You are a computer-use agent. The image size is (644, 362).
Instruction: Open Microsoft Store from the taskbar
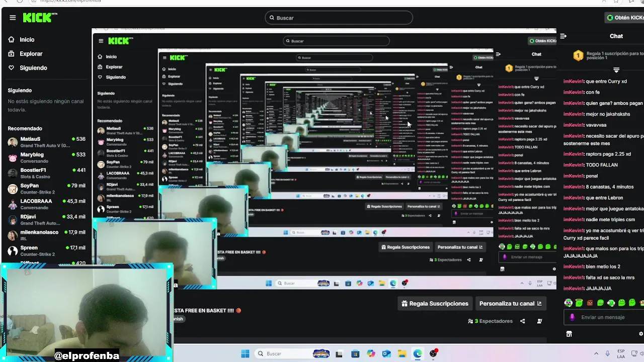point(355,354)
